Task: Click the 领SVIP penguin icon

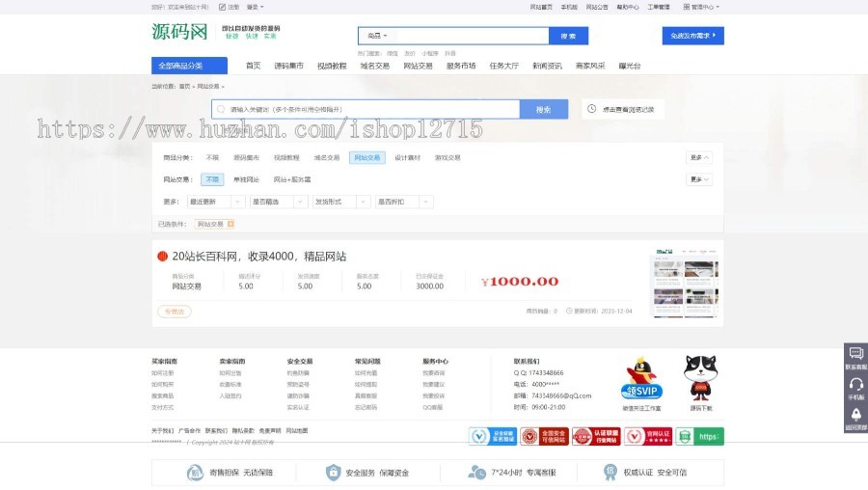Action: pyautogui.click(x=641, y=379)
